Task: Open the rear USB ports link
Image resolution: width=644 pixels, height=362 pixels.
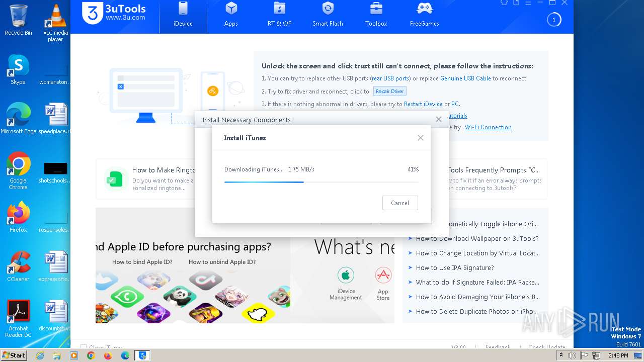Action: point(390,78)
